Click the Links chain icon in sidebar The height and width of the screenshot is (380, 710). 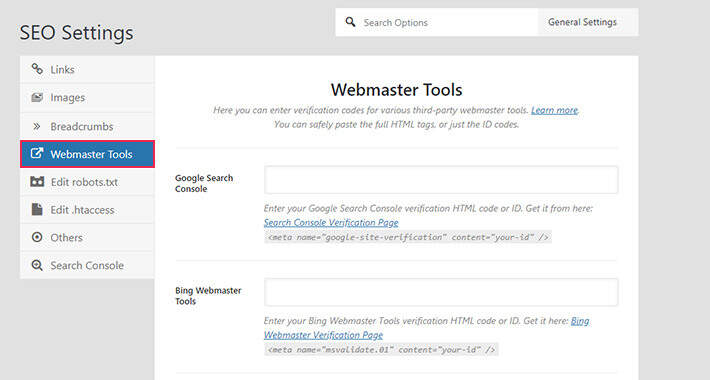click(x=37, y=69)
